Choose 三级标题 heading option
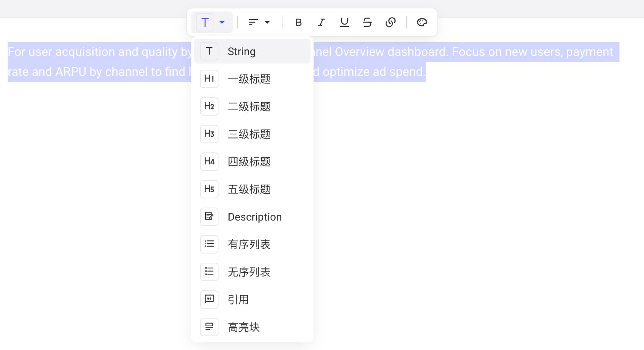The image size is (644, 350). 252,134
